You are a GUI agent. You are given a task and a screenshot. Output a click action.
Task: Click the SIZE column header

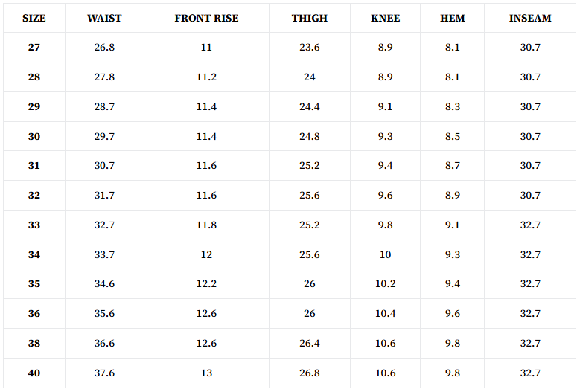tap(34, 18)
